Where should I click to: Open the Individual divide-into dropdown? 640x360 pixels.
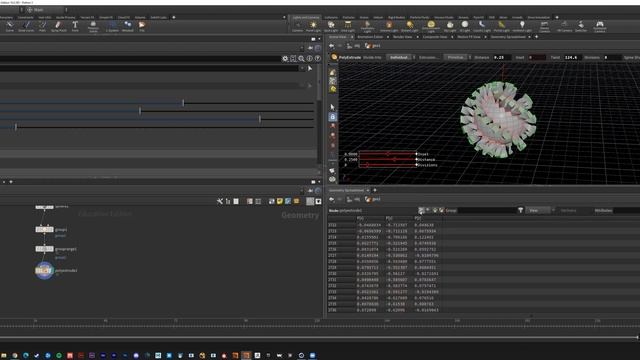point(400,58)
